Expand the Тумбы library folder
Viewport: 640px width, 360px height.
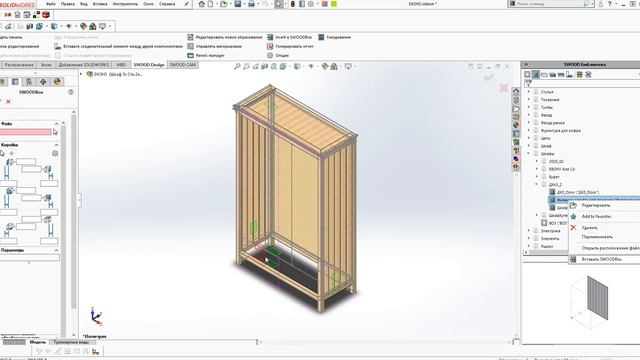[x=529, y=107]
